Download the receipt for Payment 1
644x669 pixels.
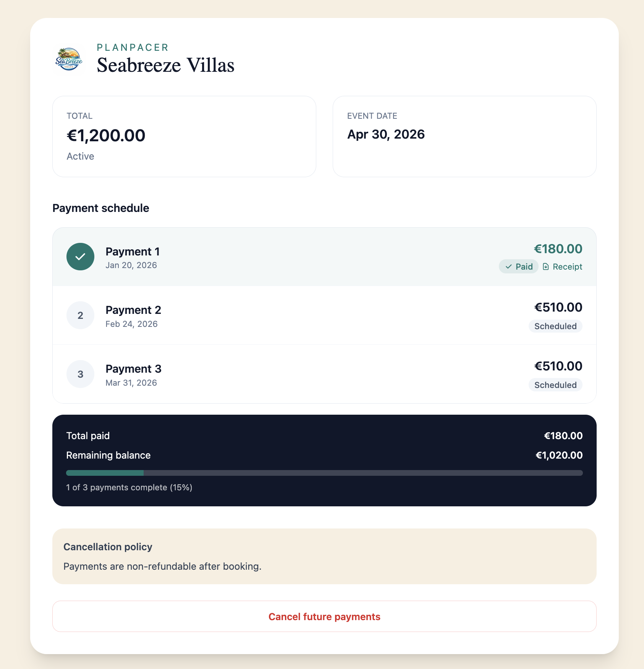562,267
